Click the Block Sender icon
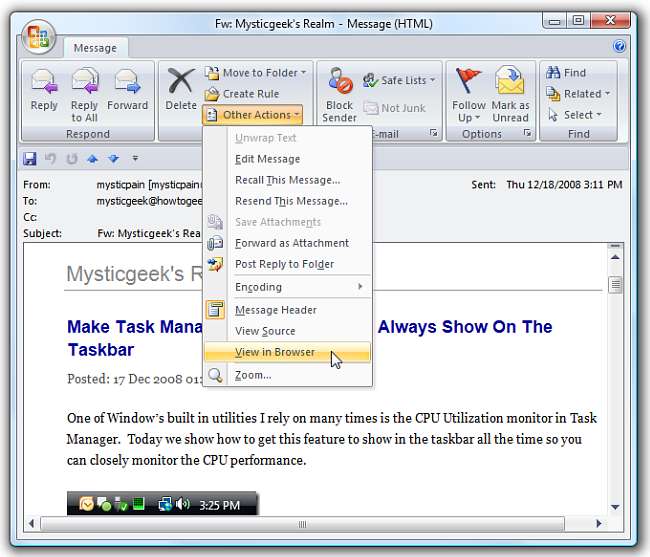This screenshot has width=650, height=557. (x=340, y=85)
